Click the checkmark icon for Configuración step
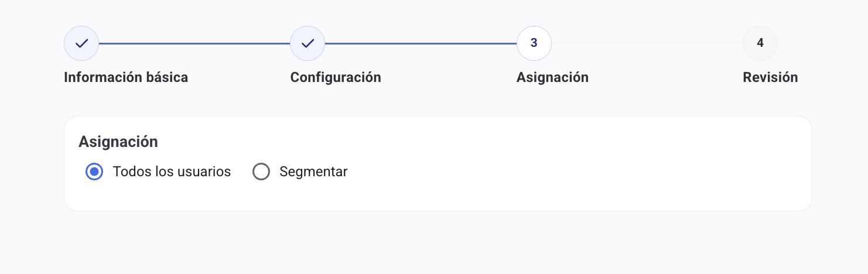Image resolution: width=868 pixels, height=274 pixels. pyautogui.click(x=307, y=43)
